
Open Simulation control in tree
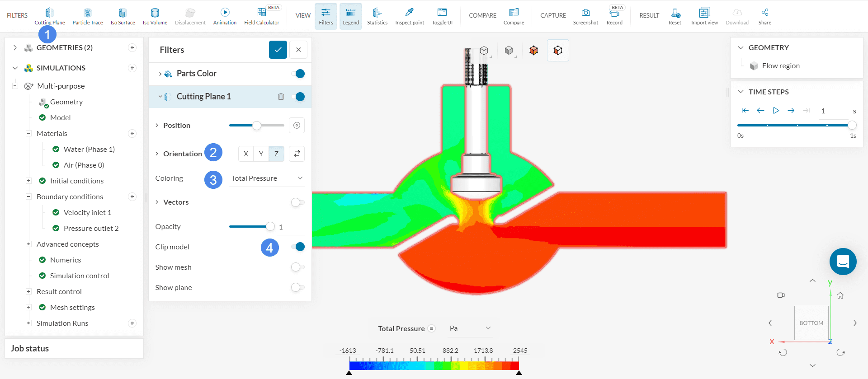click(x=80, y=276)
